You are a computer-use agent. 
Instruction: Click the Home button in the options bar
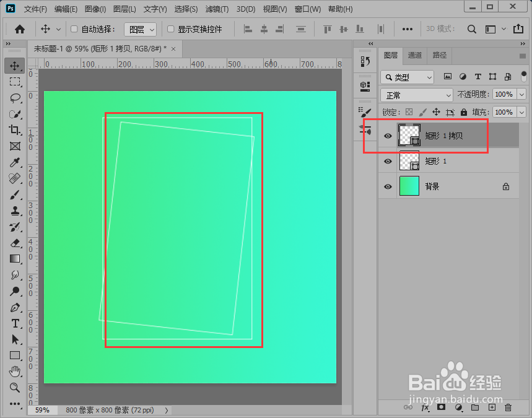(20, 29)
